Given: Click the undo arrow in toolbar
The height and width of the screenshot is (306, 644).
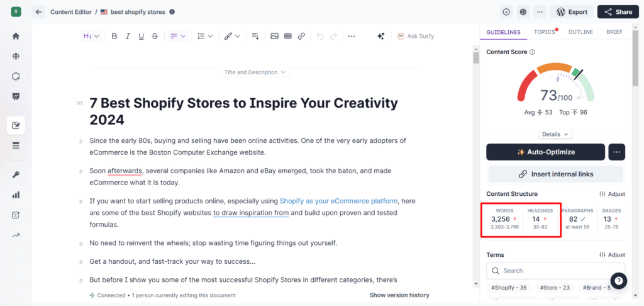Looking at the screenshot, I should click(x=320, y=36).
